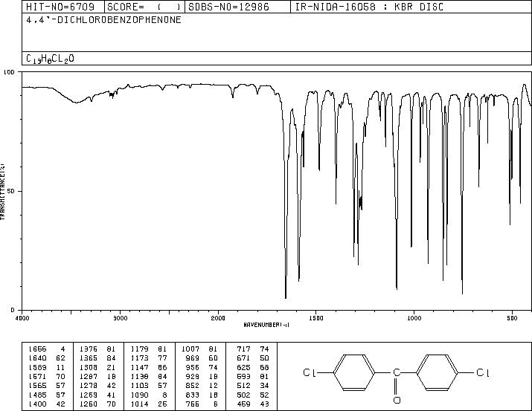Click the 4000 tick label on wavenumber axis
The image size is (532, 411).
click(x=22, y=318)
